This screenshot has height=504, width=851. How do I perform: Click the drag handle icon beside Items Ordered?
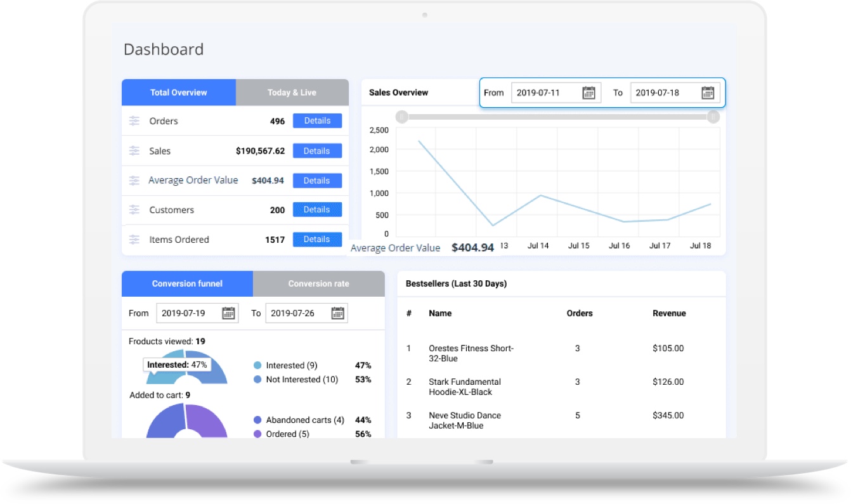134,240
